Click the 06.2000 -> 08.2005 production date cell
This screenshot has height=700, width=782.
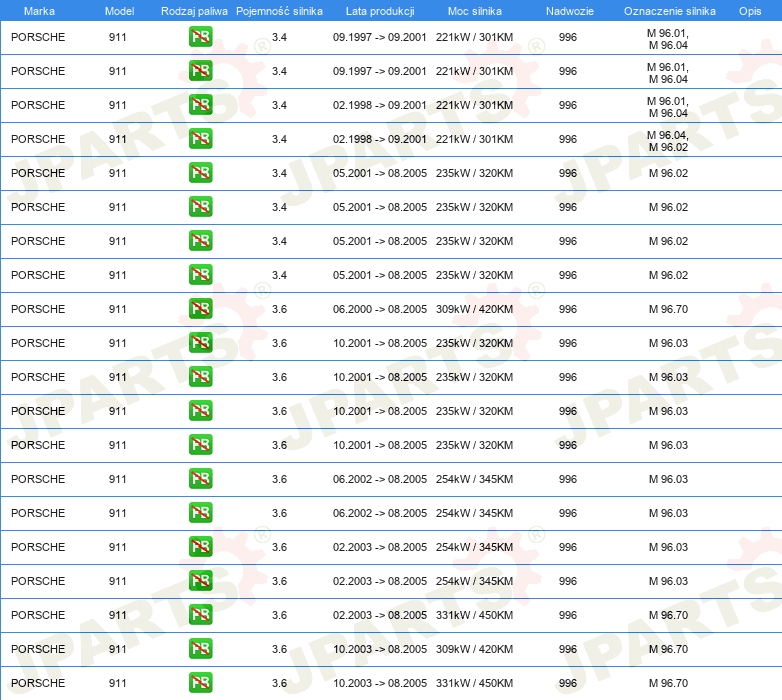pos(379,309)
